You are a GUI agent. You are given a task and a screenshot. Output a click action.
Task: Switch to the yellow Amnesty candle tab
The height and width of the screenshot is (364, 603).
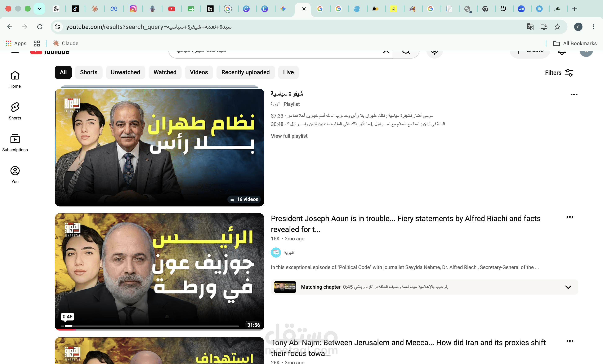coord(393,9)
